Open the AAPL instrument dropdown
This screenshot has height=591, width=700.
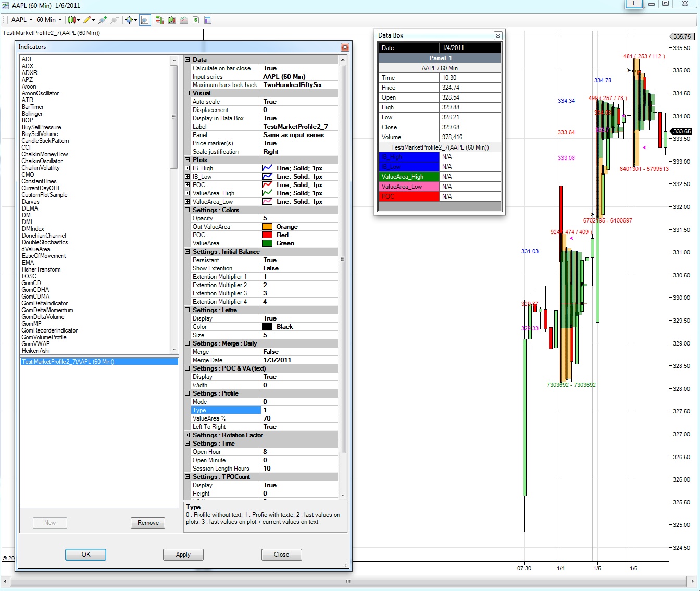tap(22, 20)
